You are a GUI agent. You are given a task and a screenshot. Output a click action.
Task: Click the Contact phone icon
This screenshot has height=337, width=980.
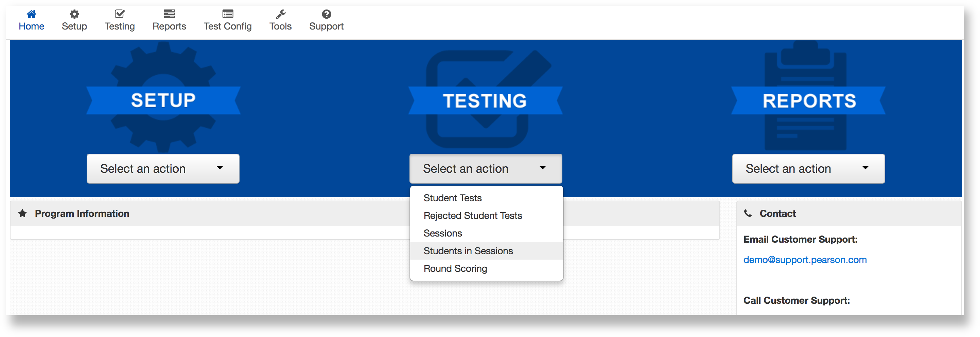tap(748, 213)
